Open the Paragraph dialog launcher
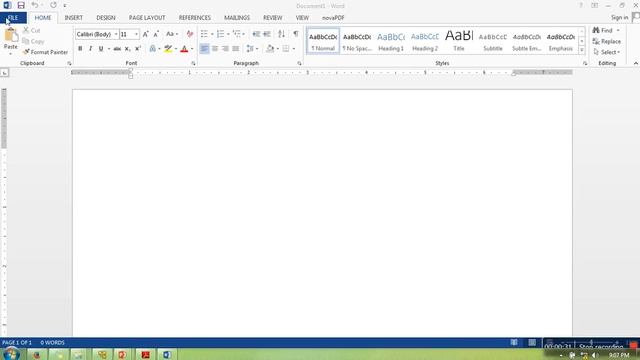The width and height of the screenshot is (640, 360). point(299,64)
